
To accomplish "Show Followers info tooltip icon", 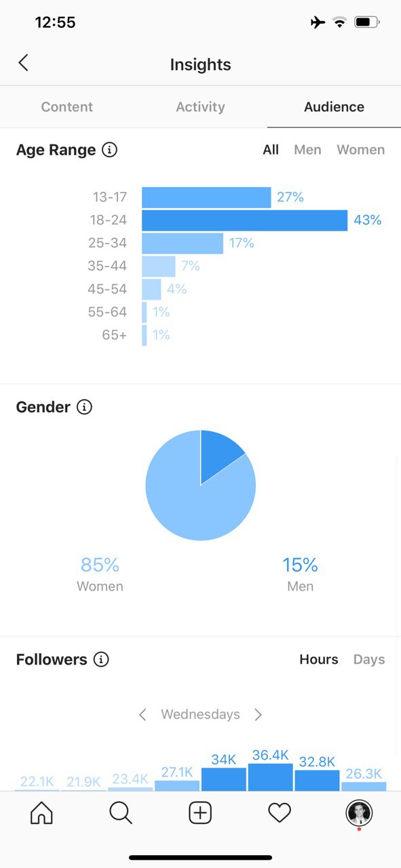I will point(101,659).
